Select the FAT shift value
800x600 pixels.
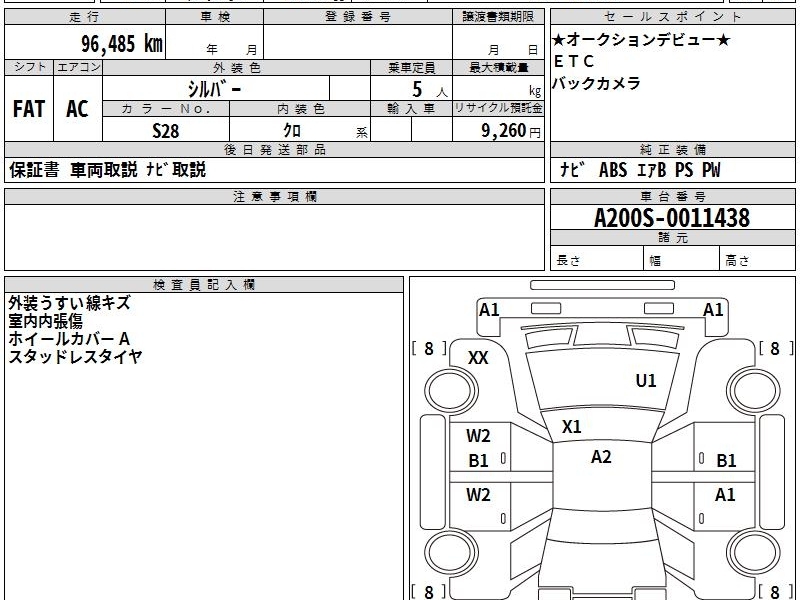point(29,109)
